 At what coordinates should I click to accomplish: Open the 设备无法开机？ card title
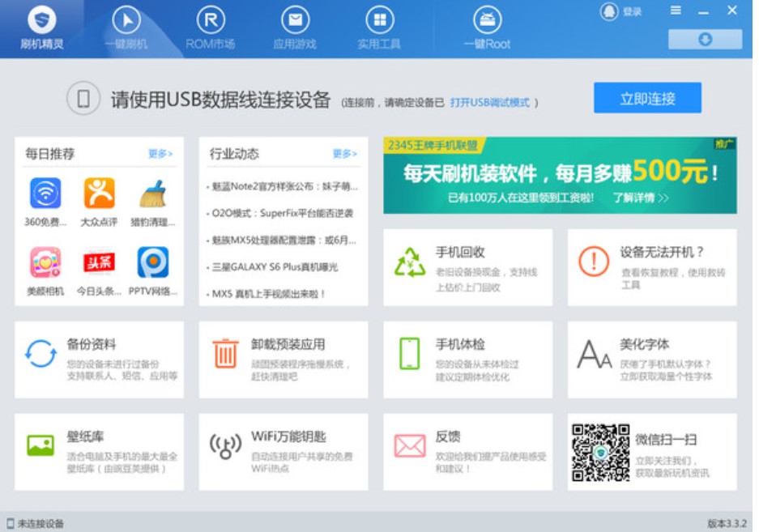click(x=662, y=252)
